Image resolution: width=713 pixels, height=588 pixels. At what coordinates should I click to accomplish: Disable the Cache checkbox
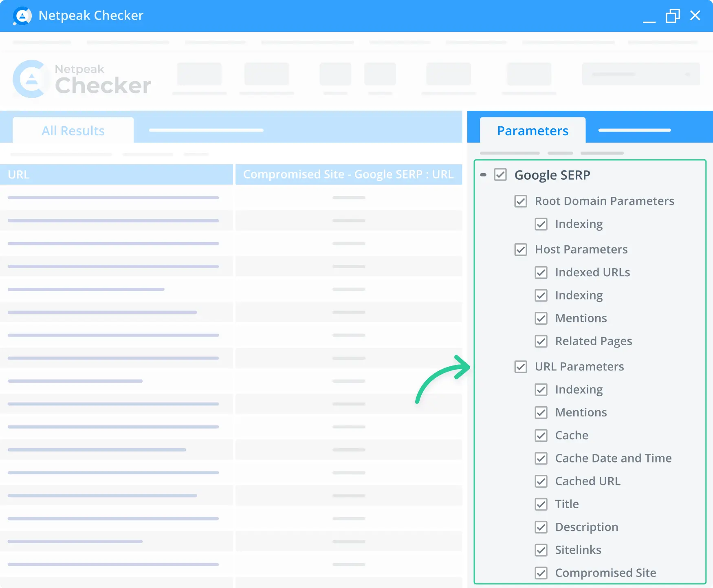[541, 435]
